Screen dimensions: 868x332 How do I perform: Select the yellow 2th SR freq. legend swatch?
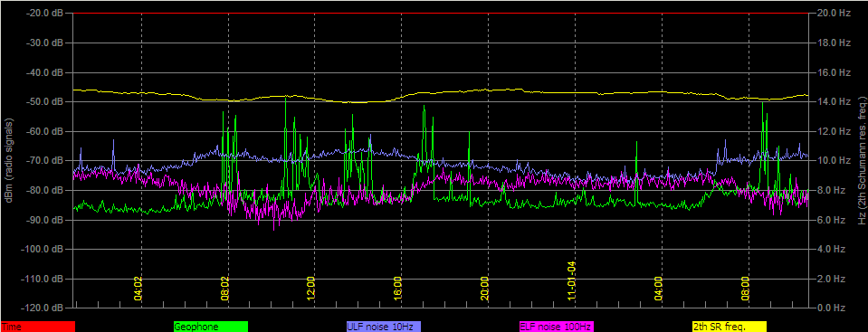click(729, 327)
